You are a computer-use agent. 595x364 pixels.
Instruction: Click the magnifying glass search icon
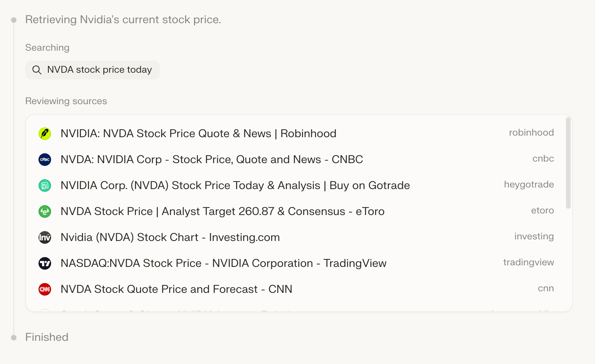(x=37, y=70)
